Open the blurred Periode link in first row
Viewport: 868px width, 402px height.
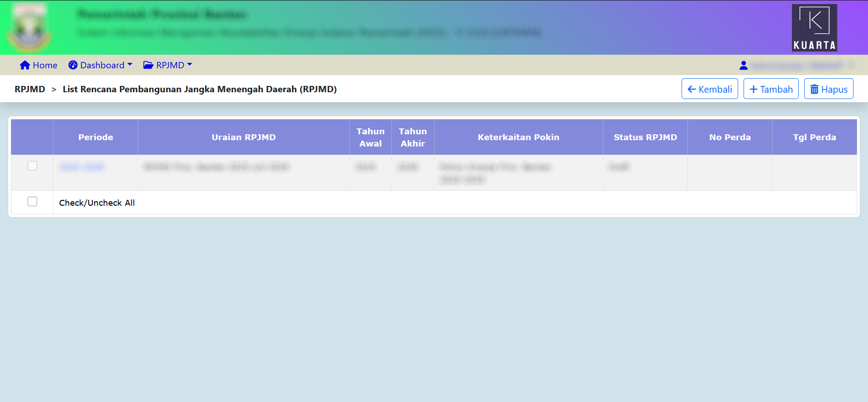82,167
